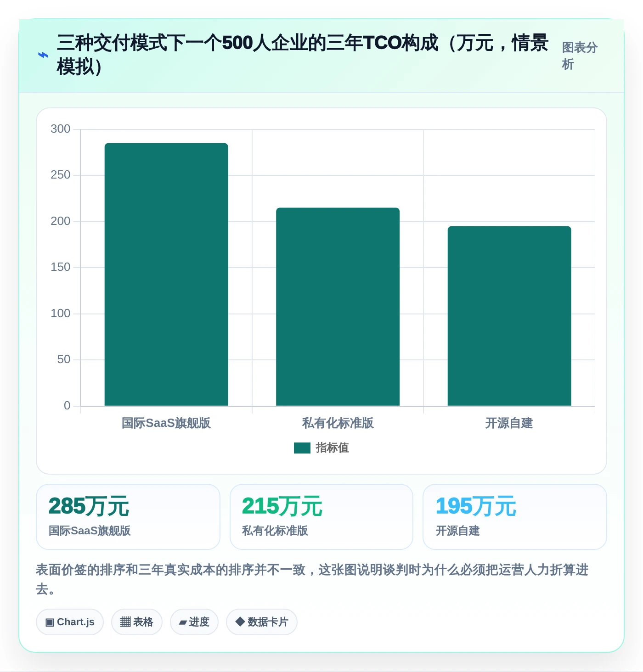643x672 pixels.
Task: Click the blue lightning icon beside title
Action: point(43,55)
